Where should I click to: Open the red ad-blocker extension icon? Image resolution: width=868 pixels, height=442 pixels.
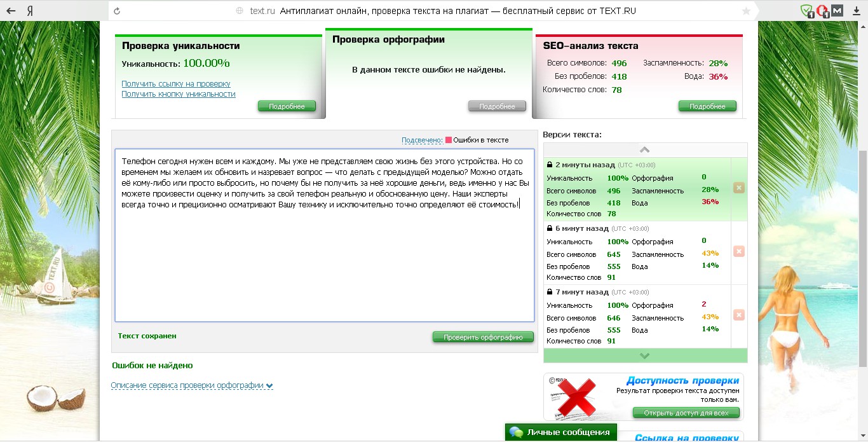pyautogui.click(x=823, y=11)
